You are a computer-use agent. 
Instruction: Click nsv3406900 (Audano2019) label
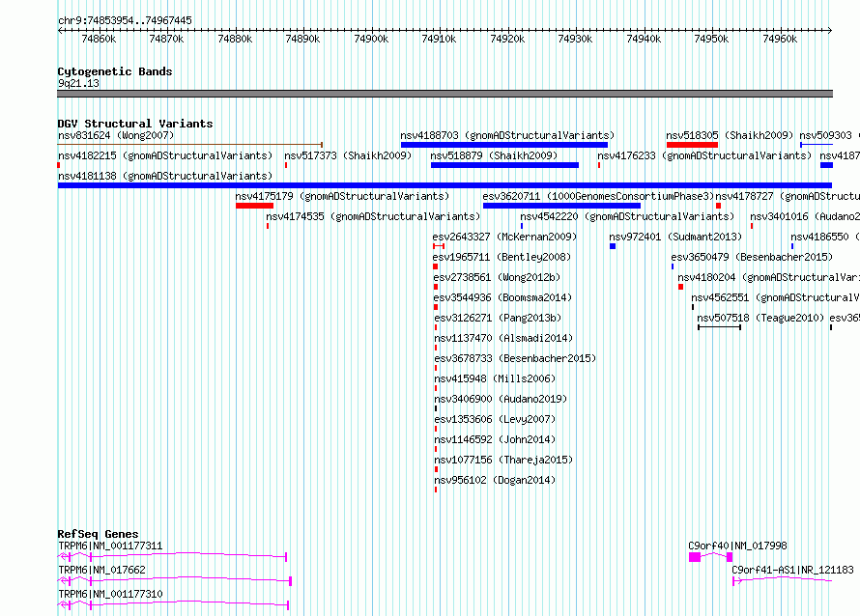click(x=501, y=399)
